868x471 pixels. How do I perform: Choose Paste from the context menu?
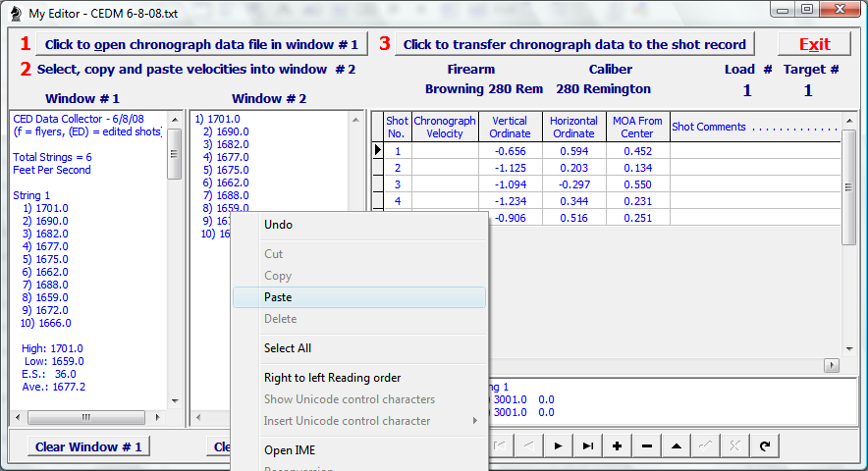359,297
